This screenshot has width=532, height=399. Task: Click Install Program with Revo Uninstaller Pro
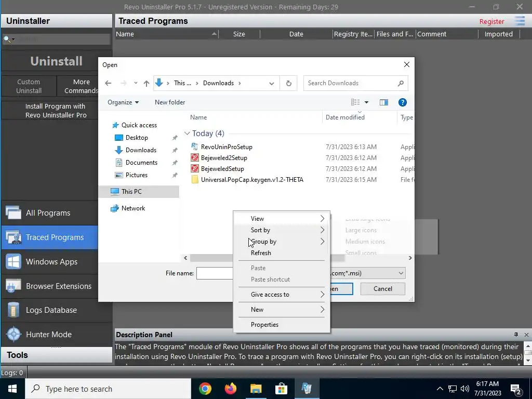click(56, 111)
